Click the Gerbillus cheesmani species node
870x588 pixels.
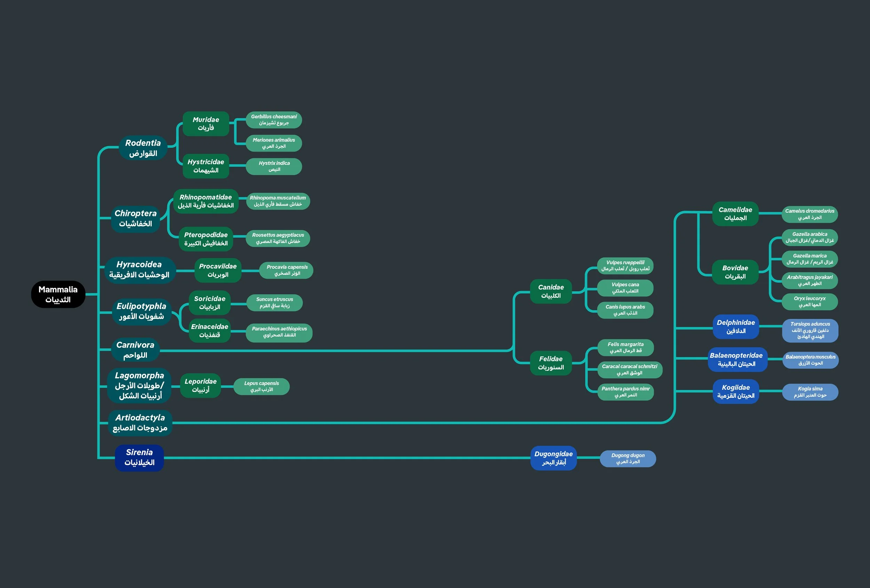(x=274, y=120)
